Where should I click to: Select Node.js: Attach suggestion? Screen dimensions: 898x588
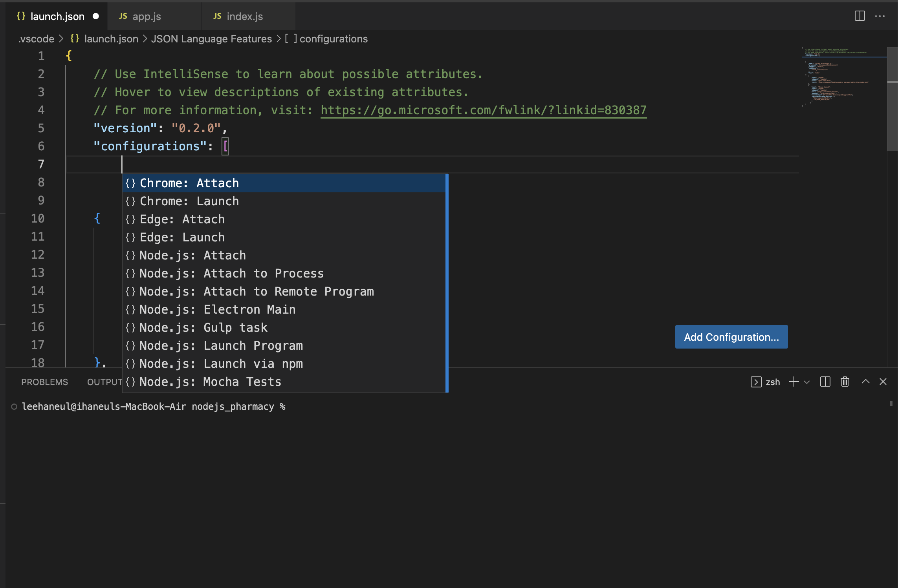coord(284,256)
